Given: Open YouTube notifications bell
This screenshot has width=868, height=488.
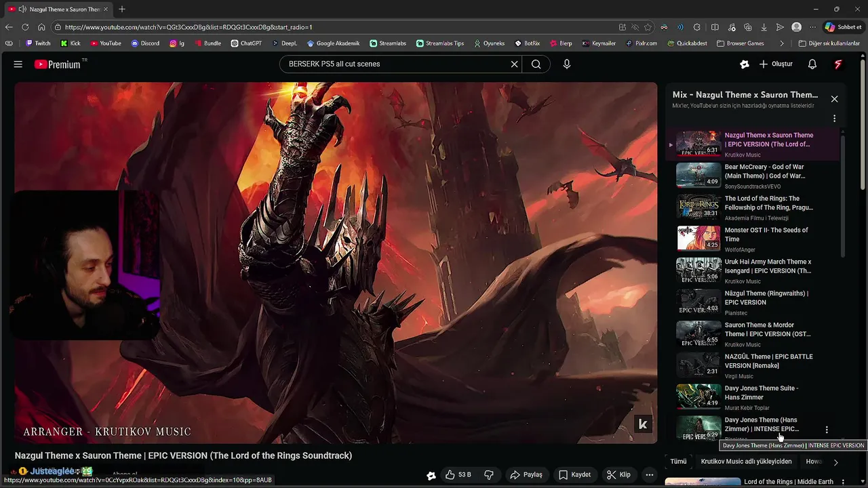Looking at the screenshot, I should pyautogui.click(x=812, y=64).
